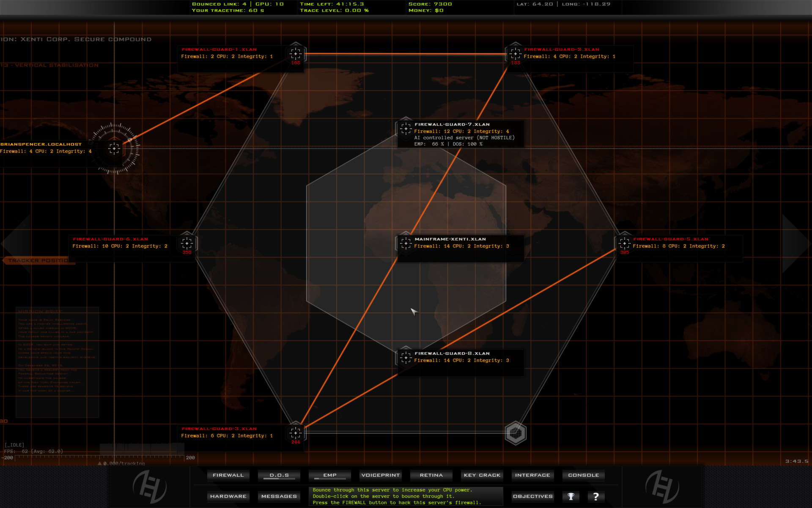Activate the D.O.S attack button
This screenshot has width=812, height=508.
(x=279, y=475)
